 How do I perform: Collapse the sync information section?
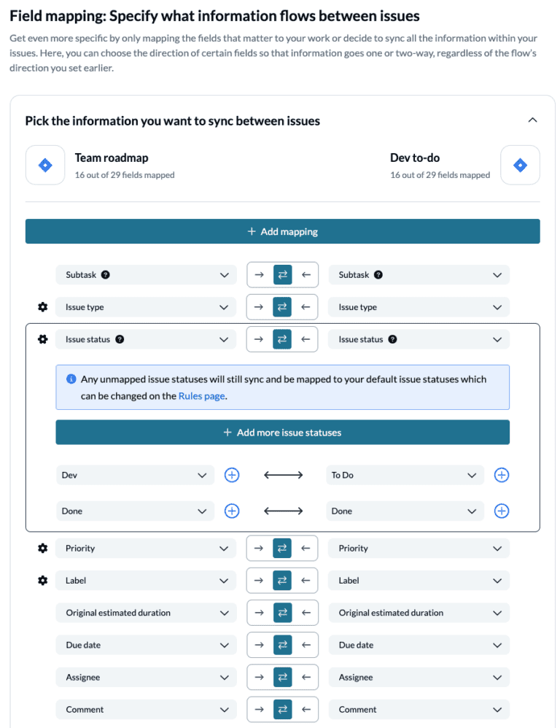pos(533,120)
